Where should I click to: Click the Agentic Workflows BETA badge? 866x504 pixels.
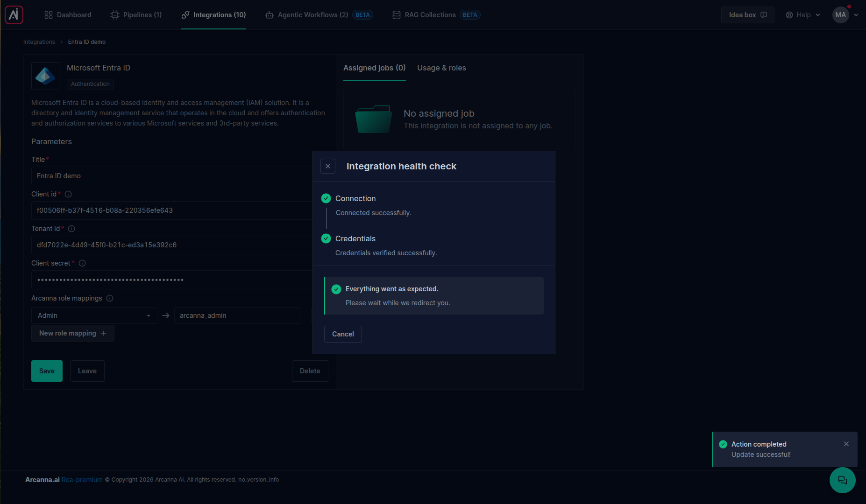click(362, 15)
